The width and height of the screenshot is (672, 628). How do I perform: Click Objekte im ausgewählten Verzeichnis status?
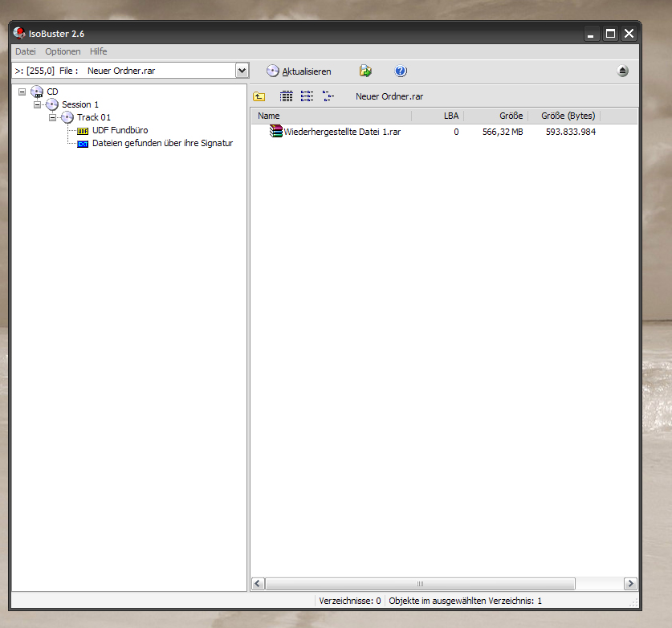coord(465,601)
